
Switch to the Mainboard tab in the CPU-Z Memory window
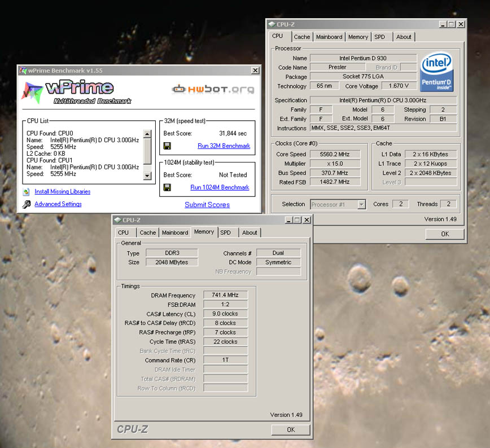[175, 233]
